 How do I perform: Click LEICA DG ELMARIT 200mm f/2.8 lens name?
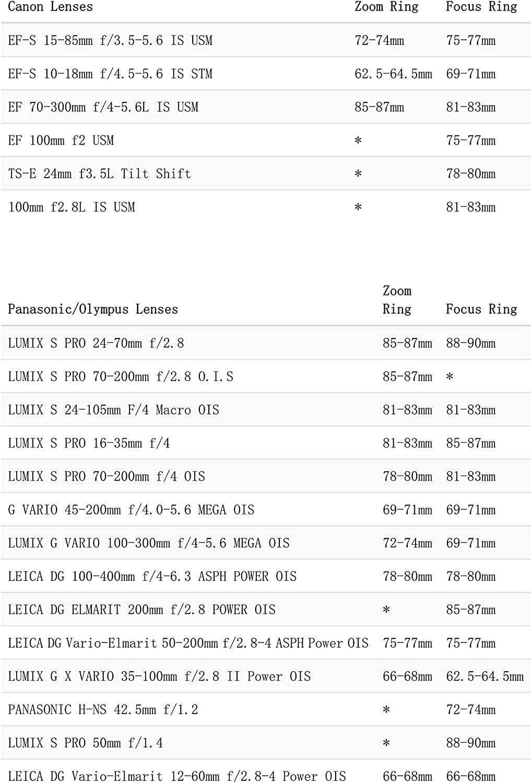tap(141, 610)
